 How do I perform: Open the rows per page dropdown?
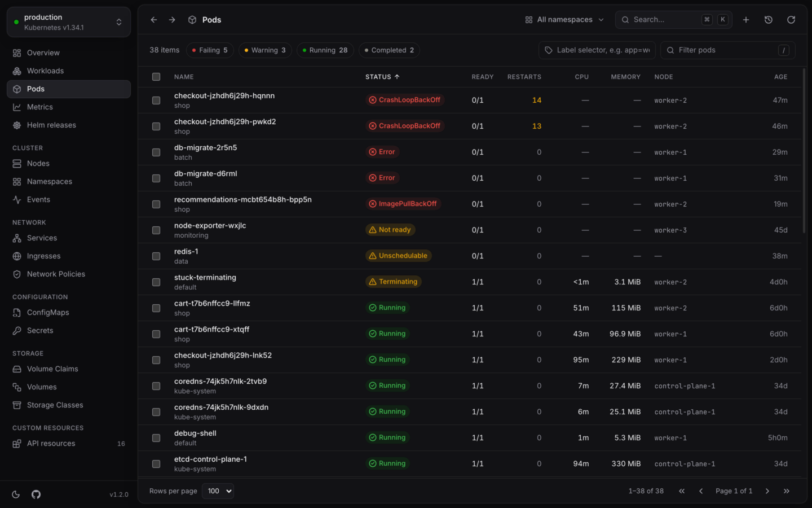pos(218,491)
